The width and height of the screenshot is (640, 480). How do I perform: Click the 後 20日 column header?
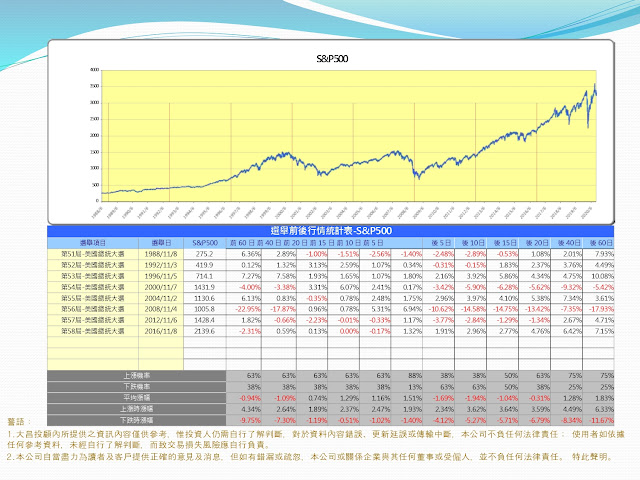point(537,243)
